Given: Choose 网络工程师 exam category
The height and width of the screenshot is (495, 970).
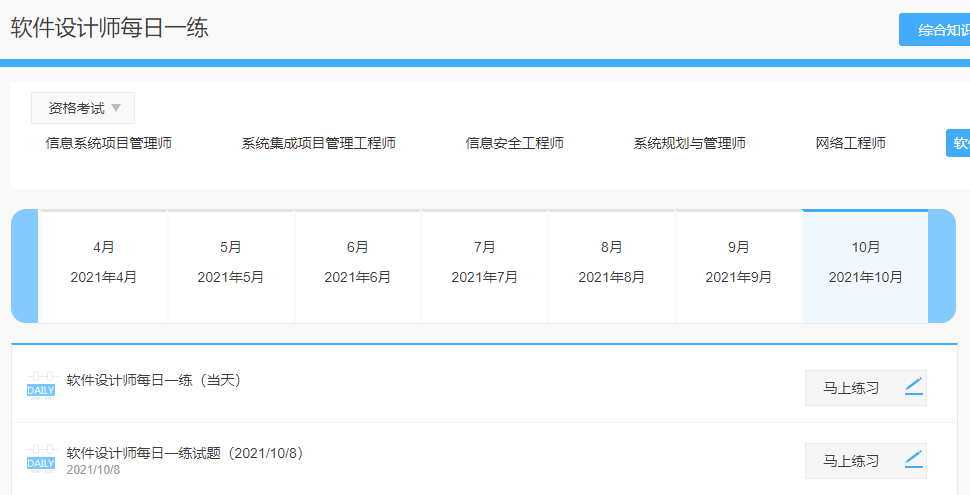Looking at the screenshot, I should pos(850,143).
